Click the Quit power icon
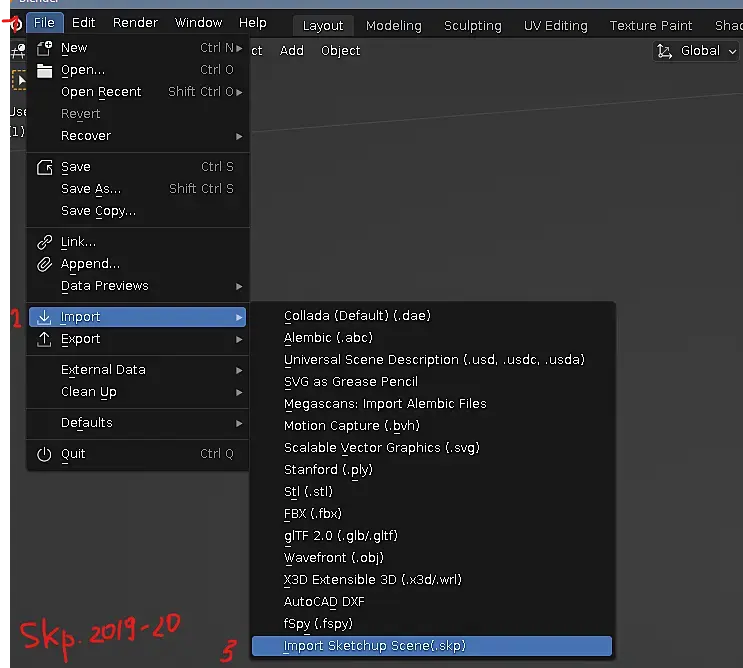The width and height of the screenshot is (743, 668). [44, 454]
